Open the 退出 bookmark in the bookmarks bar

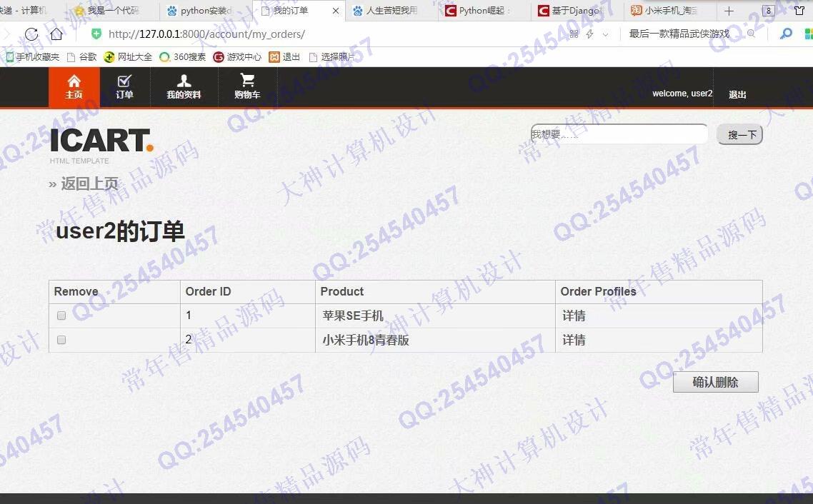[284, 57]
